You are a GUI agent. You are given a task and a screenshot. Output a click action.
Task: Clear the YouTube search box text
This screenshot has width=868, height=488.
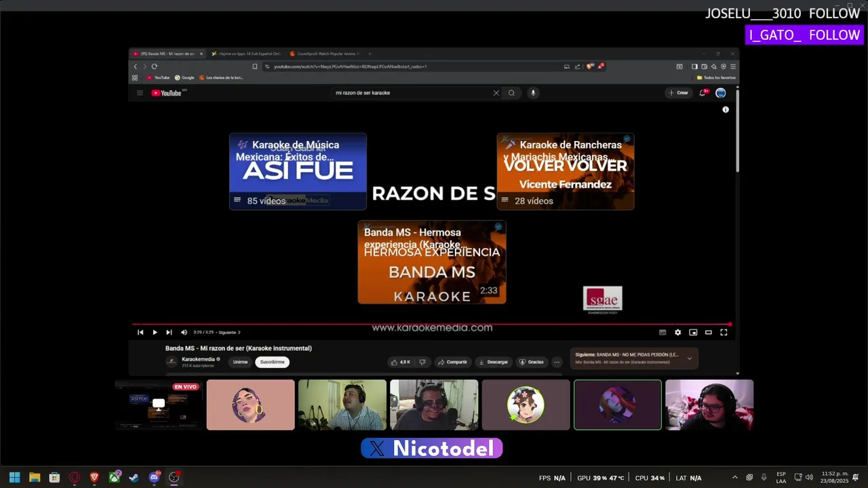[496, 93]
